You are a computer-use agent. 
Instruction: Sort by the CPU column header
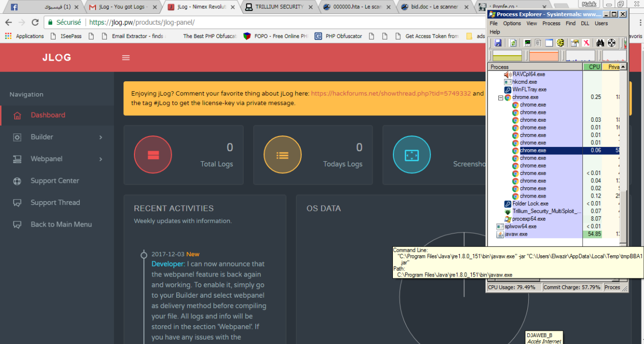[x=592, y=67]
